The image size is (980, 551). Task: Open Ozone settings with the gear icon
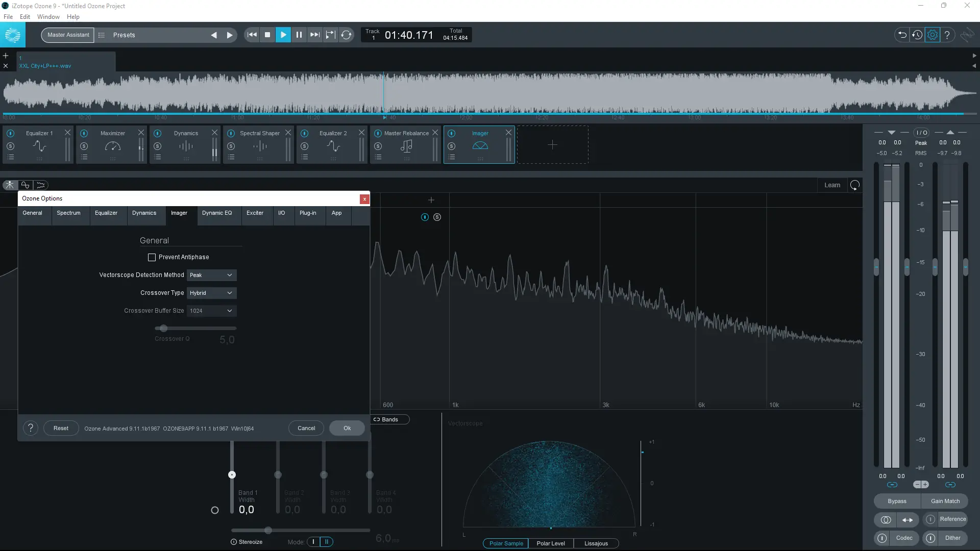coord(933,35)
